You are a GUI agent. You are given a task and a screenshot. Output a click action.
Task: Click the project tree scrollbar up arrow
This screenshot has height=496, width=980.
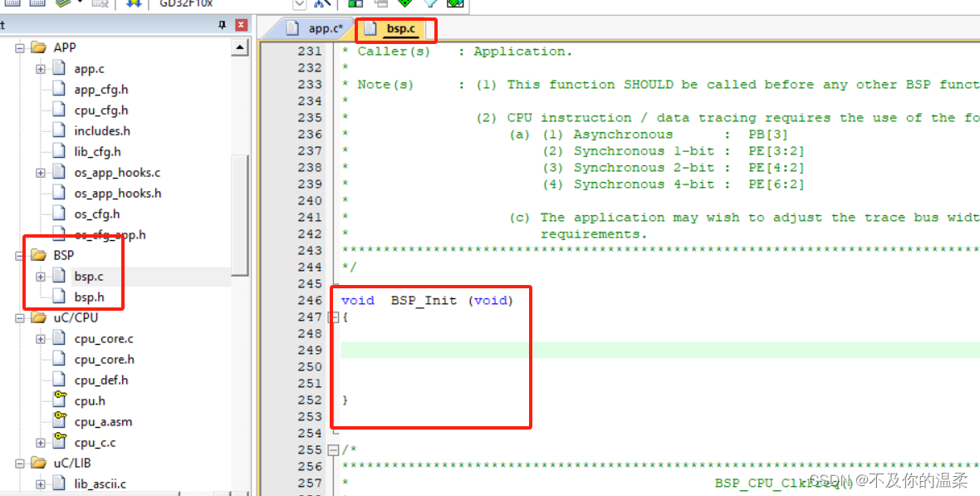coord(240,47)
